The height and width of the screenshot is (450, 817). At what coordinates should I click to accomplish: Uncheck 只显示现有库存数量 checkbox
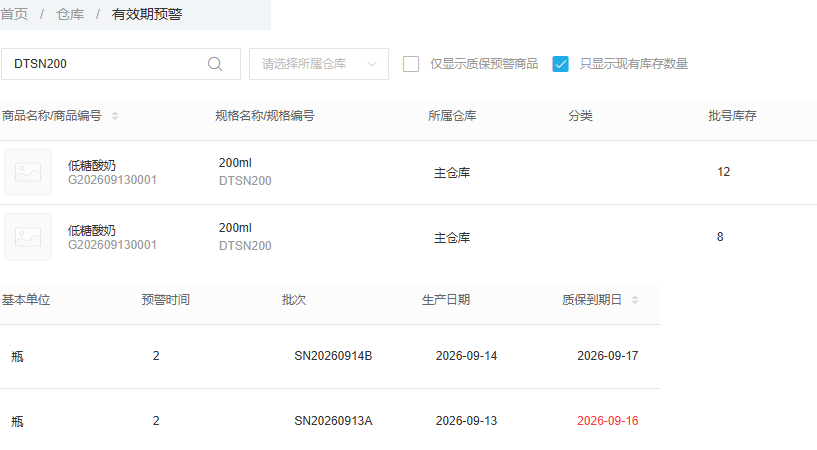click(560, 64)
